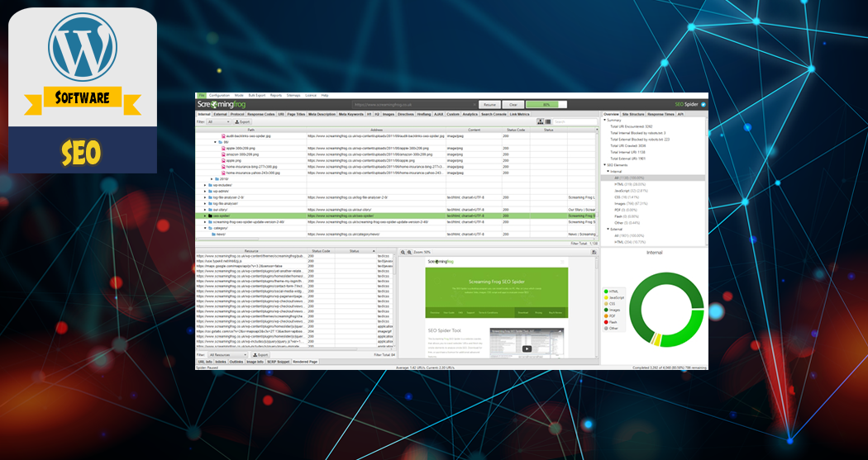Switch to the Outlinks tab
This screenshot has width=868, height=460.
(x=236, y=362)
